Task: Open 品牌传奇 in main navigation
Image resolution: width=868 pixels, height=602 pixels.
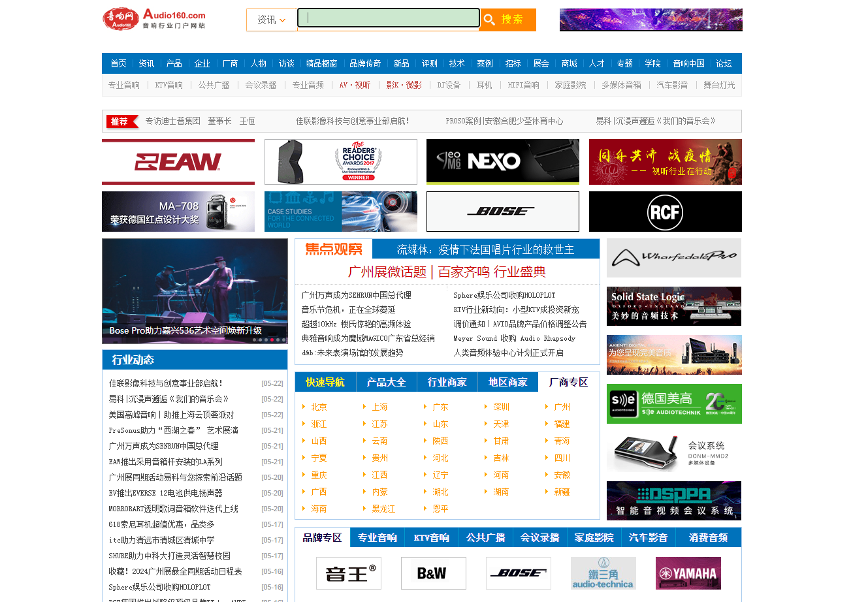Action: pos(365,63)
